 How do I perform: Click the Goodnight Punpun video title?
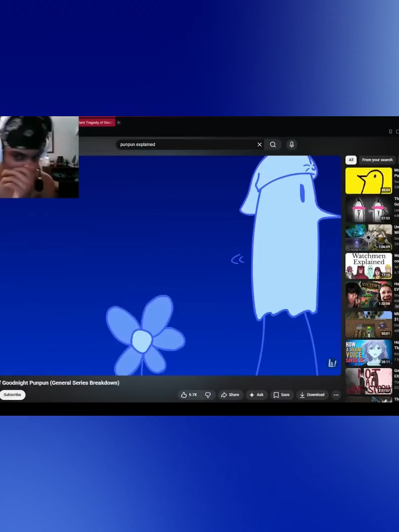click(x=60, y=383)
